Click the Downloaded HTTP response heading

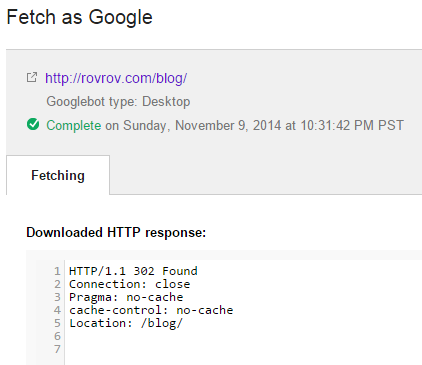click(x=116, y=232)
